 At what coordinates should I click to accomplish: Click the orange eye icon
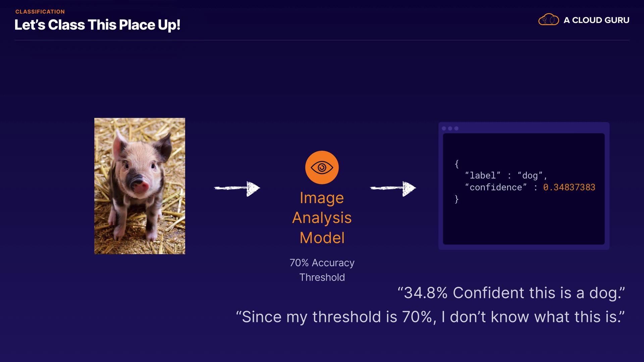322,167
